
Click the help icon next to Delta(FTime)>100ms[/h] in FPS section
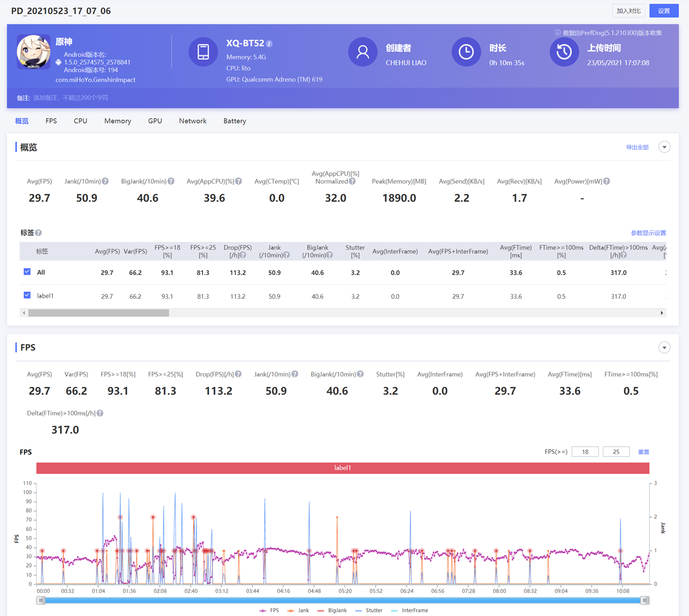coord(100,413)
